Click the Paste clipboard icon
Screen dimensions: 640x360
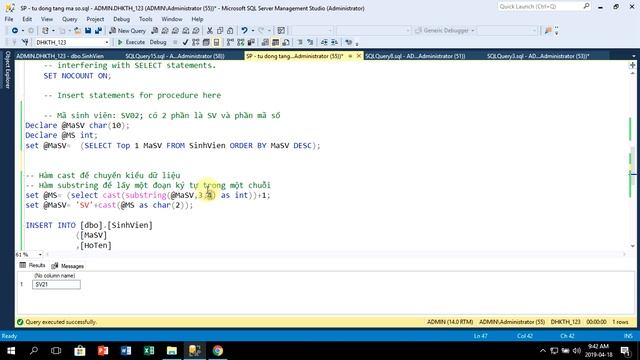230,31
